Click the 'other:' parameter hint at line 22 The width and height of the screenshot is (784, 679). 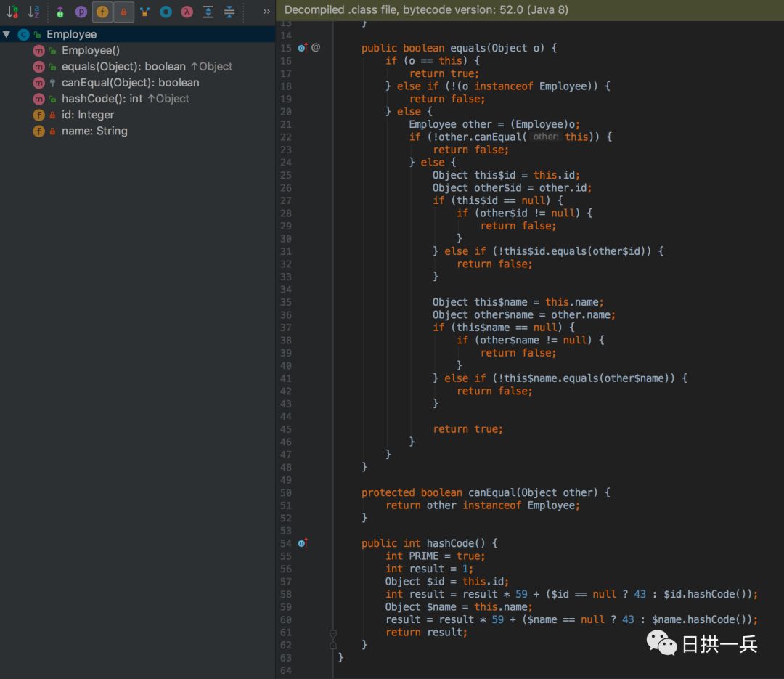pos(545,137)
